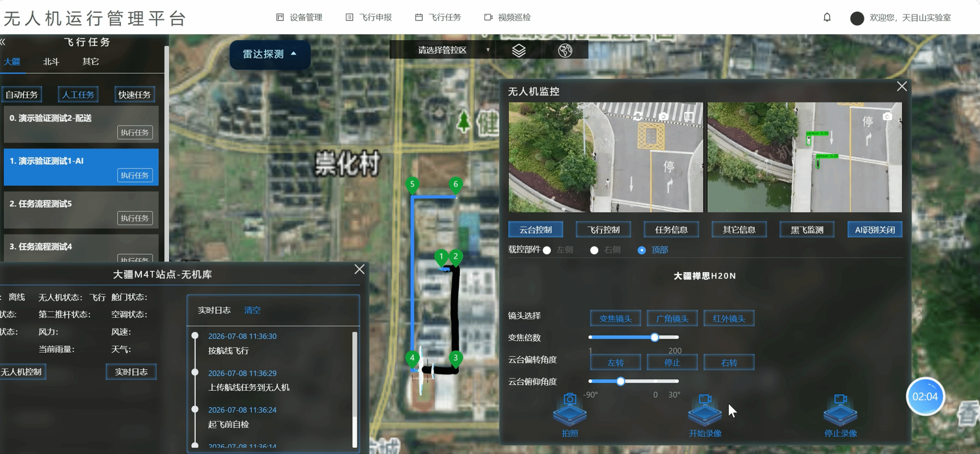Image resolution: width=980 pixels, height=454 pixels.
Task: Open the 任务信息 tab
Action: pos(671,230)
